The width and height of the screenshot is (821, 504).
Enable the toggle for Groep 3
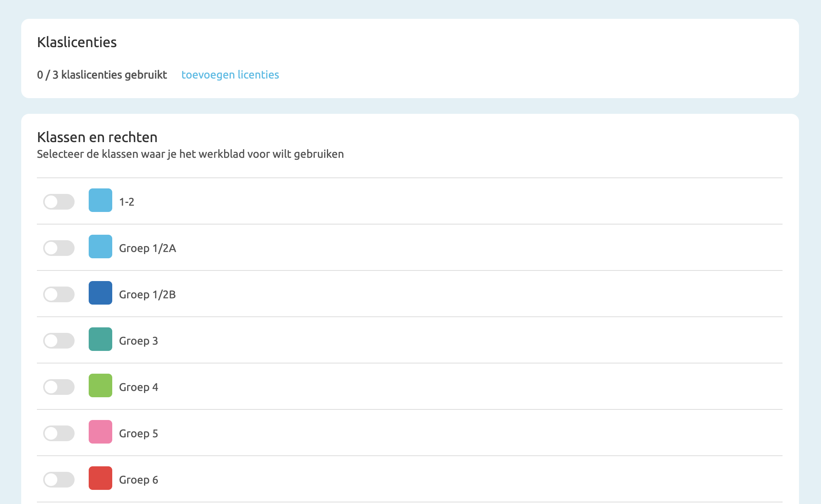coord(58,340)
